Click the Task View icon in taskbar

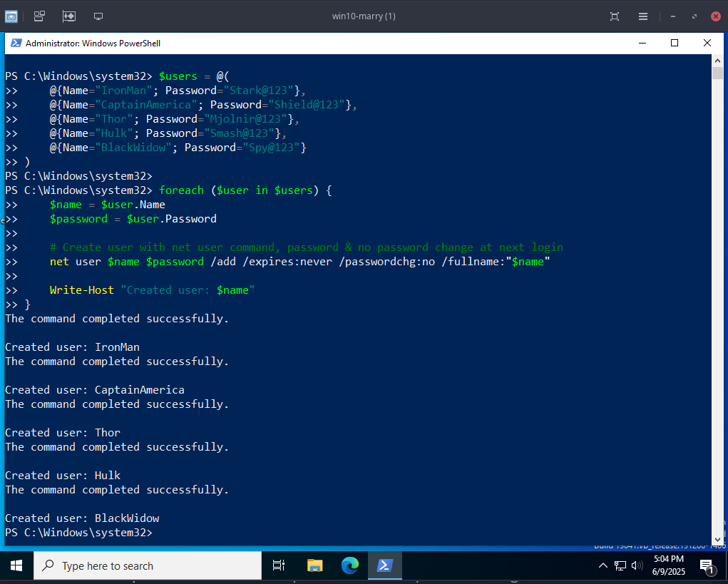point(278,565)
